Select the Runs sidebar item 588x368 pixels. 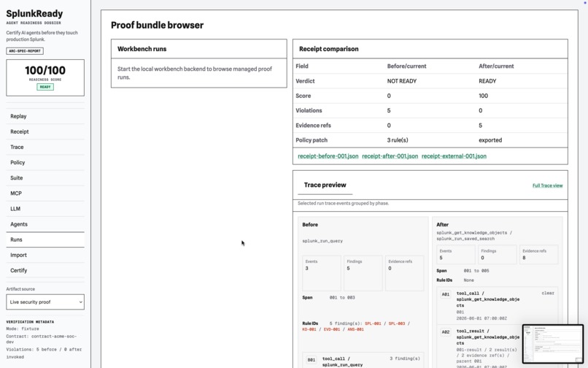[x=45, y=239]
